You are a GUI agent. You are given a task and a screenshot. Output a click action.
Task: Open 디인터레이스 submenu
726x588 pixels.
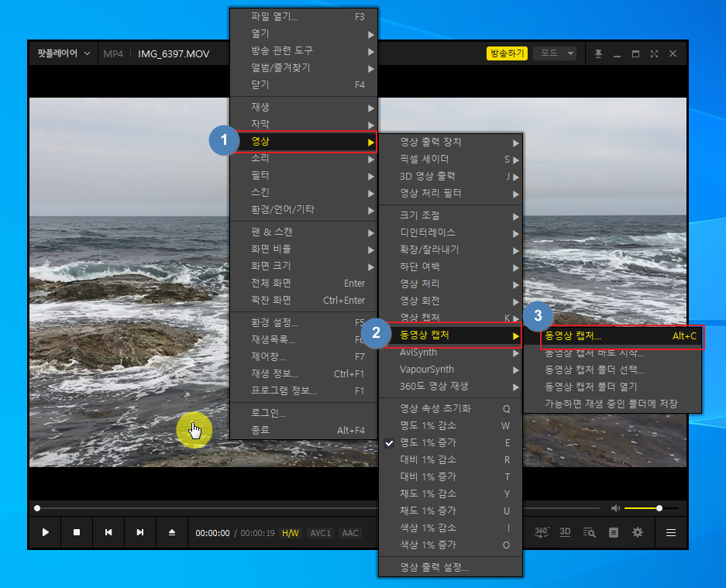point(450,232)
